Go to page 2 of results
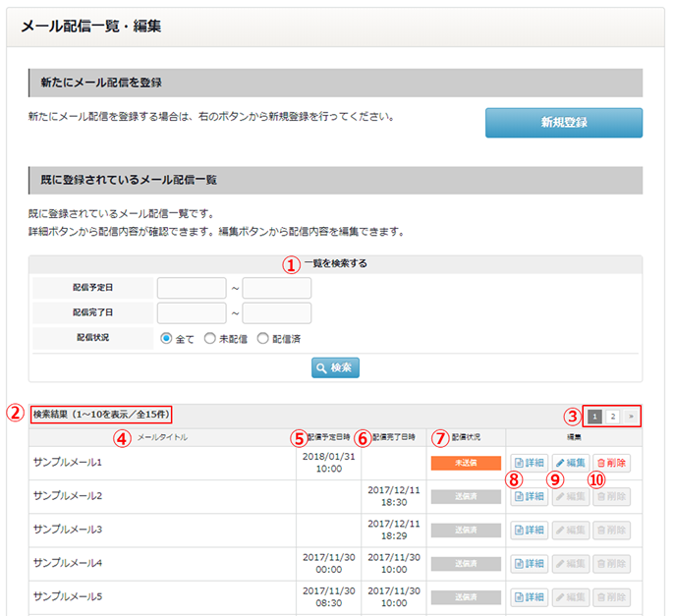The height and width of the screenshot is (616, 674). (613, 417)
